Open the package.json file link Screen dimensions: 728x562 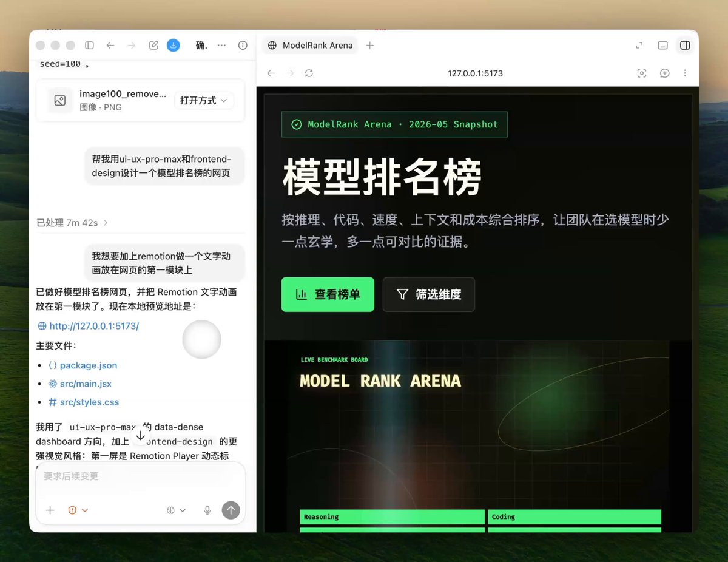click(83, 365)
